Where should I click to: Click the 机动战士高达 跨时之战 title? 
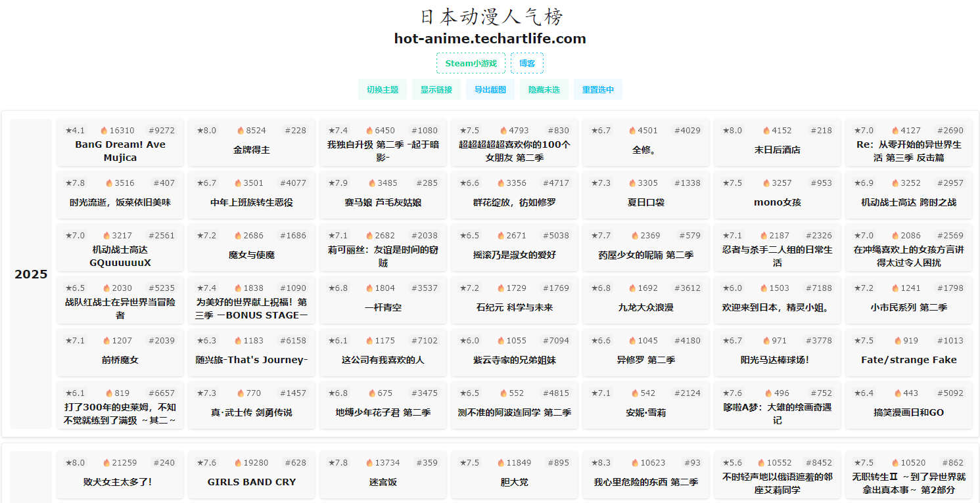909,202
